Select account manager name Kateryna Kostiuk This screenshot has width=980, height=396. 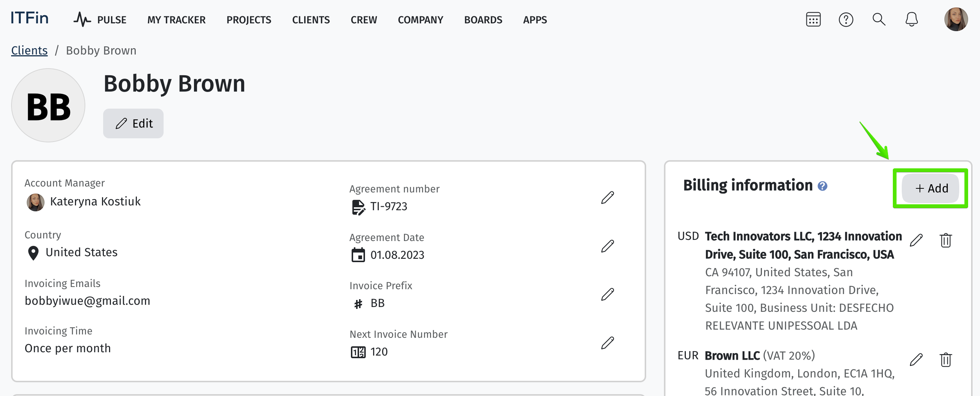(x=95, y=201)
